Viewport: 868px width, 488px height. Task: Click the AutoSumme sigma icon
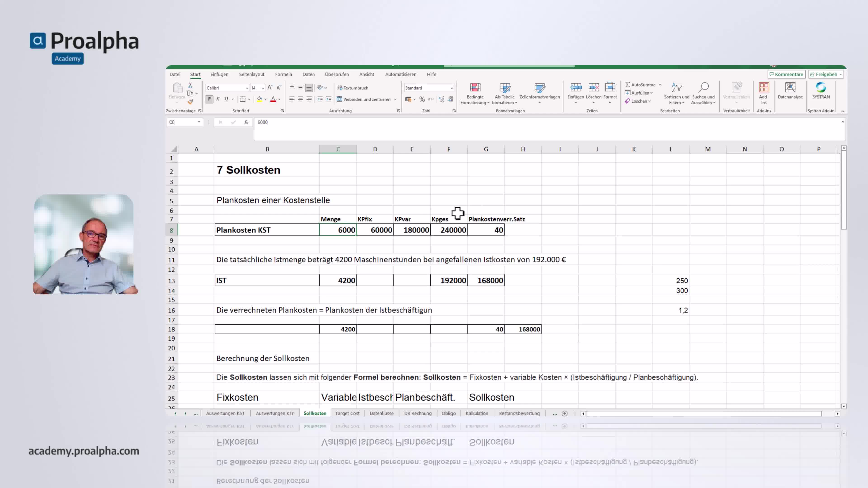click(627, 84)
